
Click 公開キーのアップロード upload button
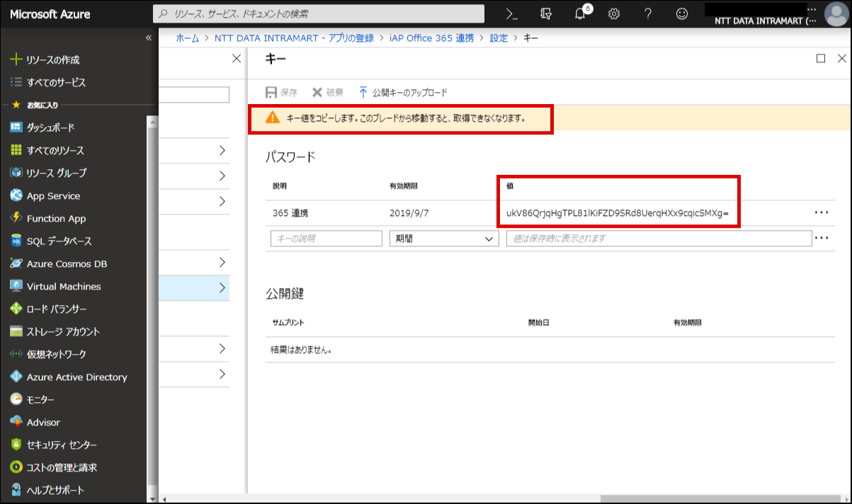403,93
